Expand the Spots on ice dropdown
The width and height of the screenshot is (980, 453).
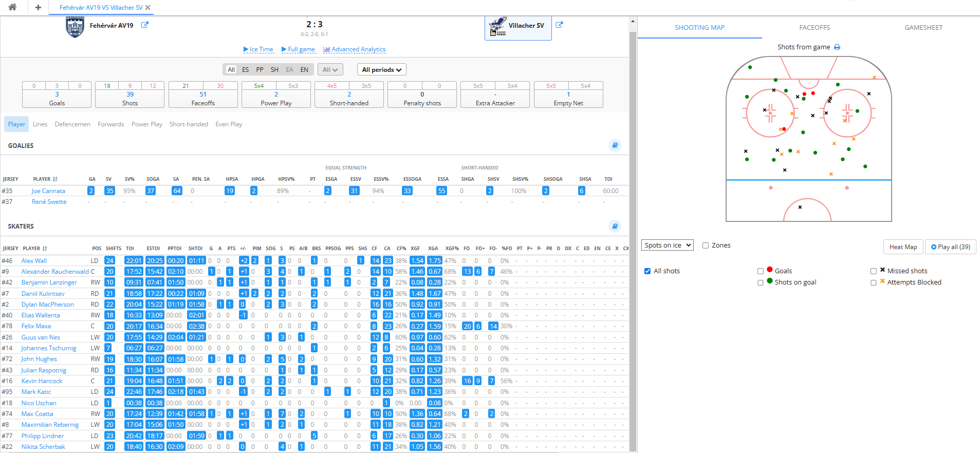point(667,246)
